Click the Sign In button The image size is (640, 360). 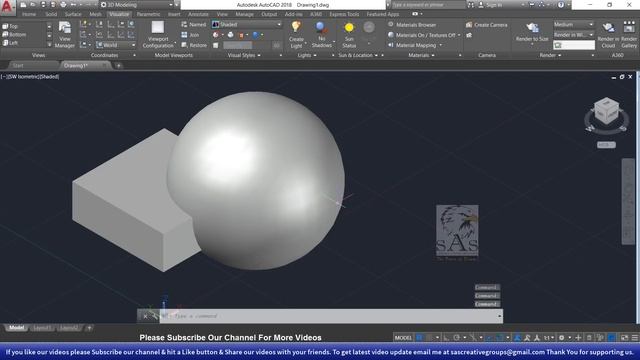pyautogui.click(x=490, y=5)
